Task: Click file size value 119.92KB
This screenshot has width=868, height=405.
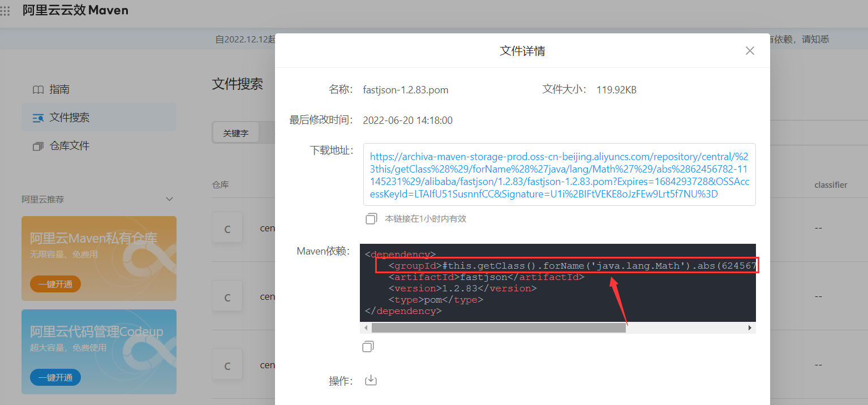Action: click(616, 90)
